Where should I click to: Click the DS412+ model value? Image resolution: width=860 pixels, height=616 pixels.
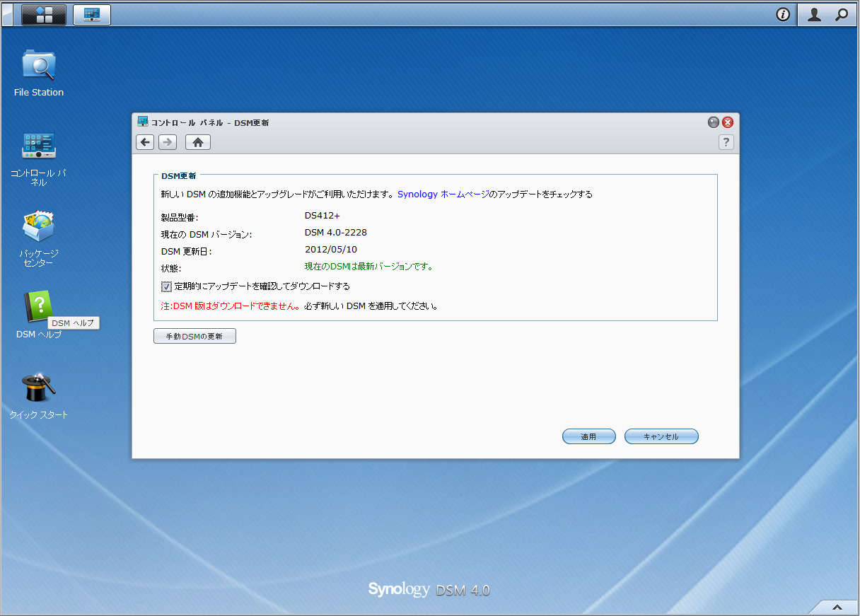(322, 215)
